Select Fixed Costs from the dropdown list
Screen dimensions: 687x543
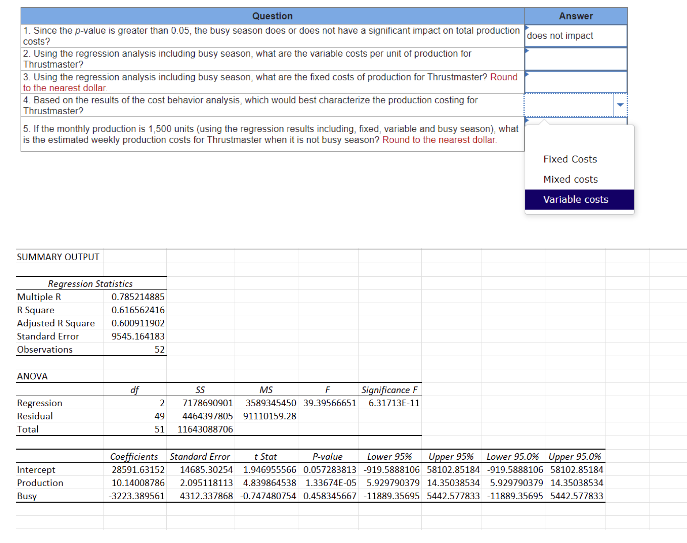[x=570, y=159]
